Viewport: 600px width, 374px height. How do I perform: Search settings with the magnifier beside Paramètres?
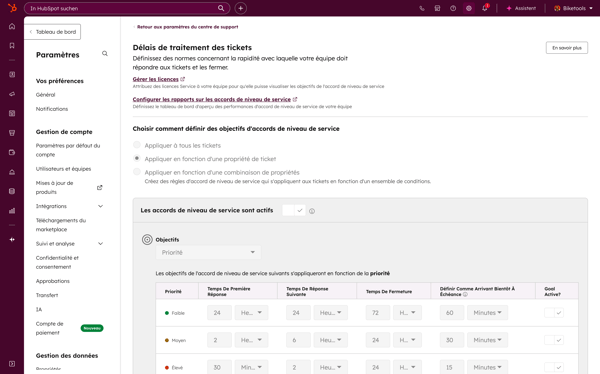point(104,54)
